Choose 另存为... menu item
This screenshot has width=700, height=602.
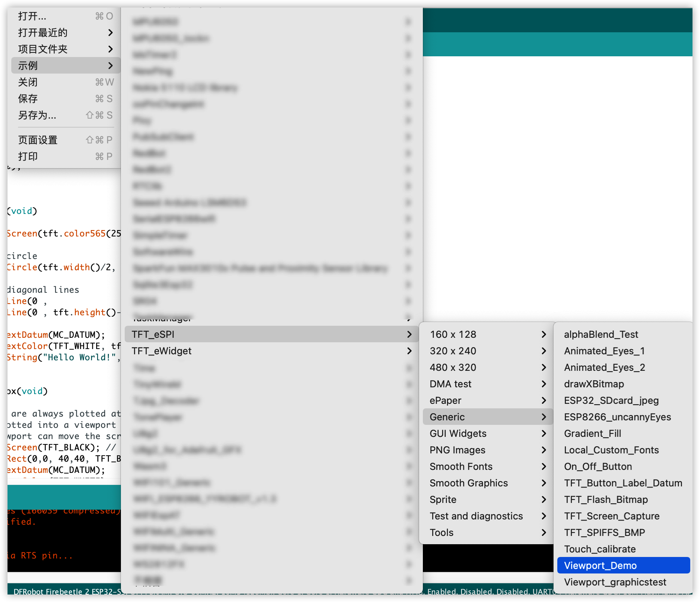tap(66, 115)
